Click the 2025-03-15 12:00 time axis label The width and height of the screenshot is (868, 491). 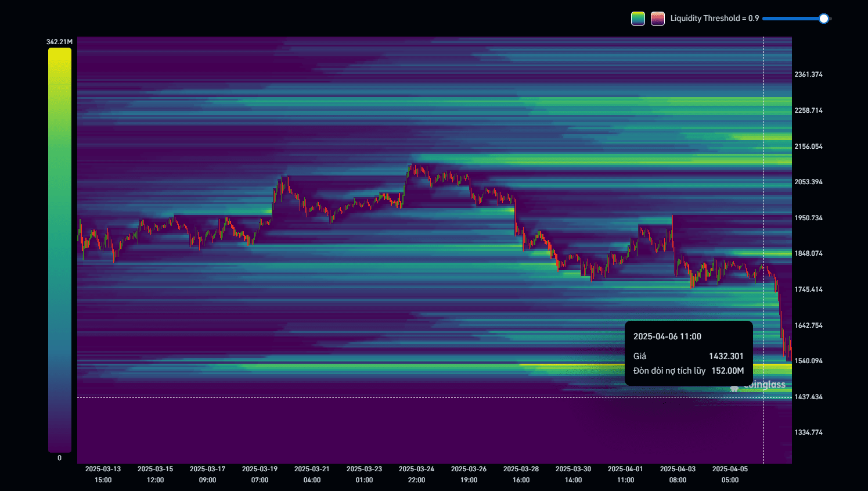[156, 474]
